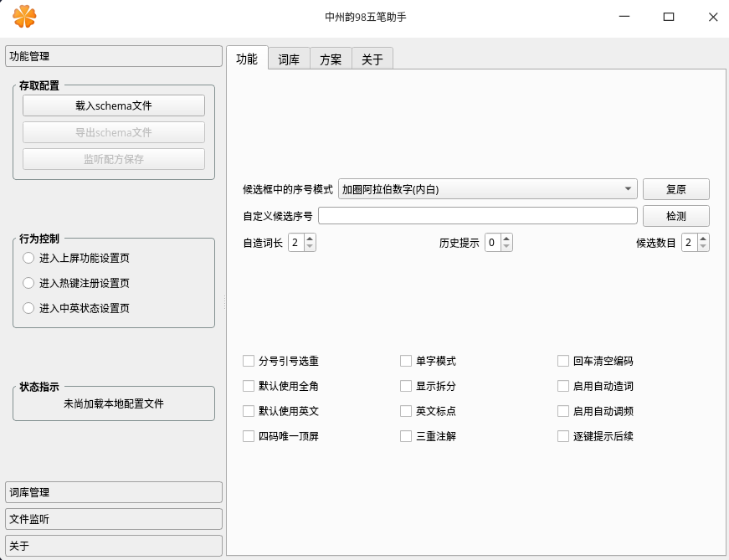The width and height of the screenshot is (729, 560).
Task: Switch to the 方案 tab
Action: [x=330, y=59]
